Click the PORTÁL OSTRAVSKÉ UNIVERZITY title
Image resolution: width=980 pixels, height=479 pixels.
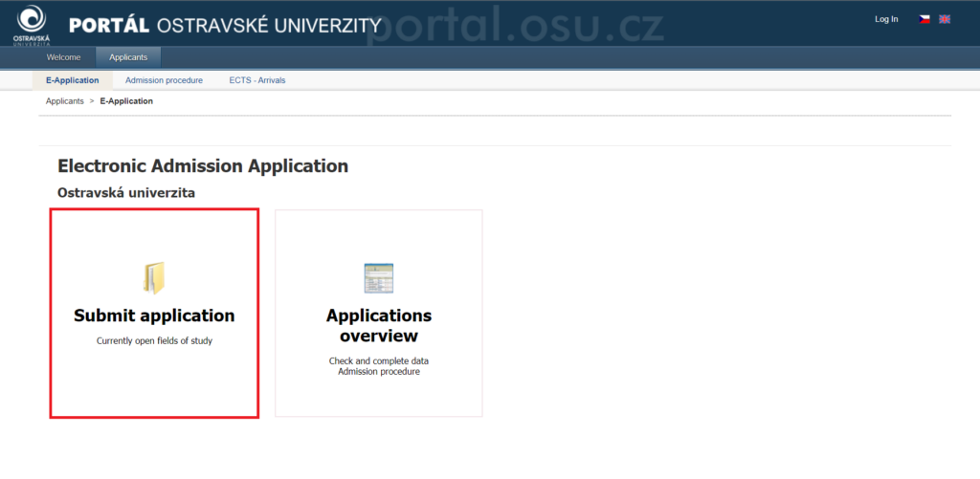click(225, 26)
